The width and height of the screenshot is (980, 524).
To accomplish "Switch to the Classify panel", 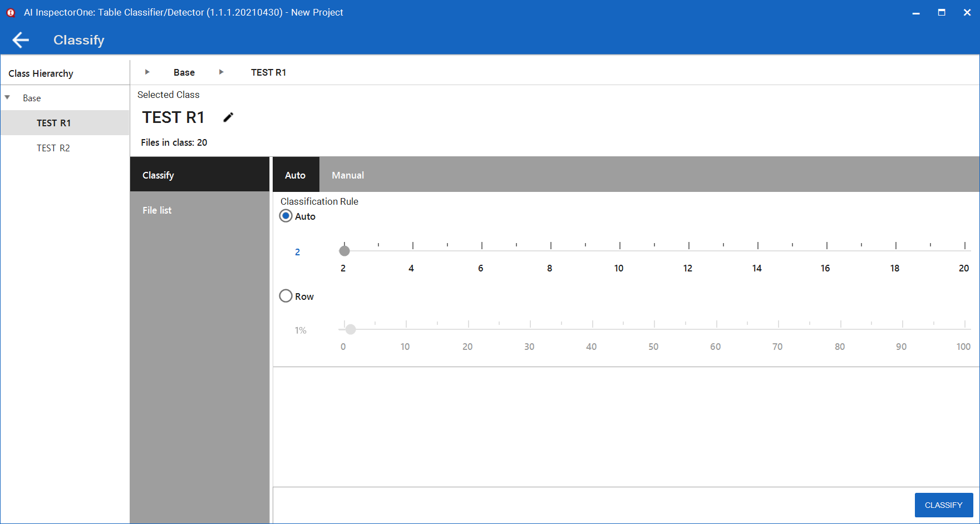I will [158, 175].
